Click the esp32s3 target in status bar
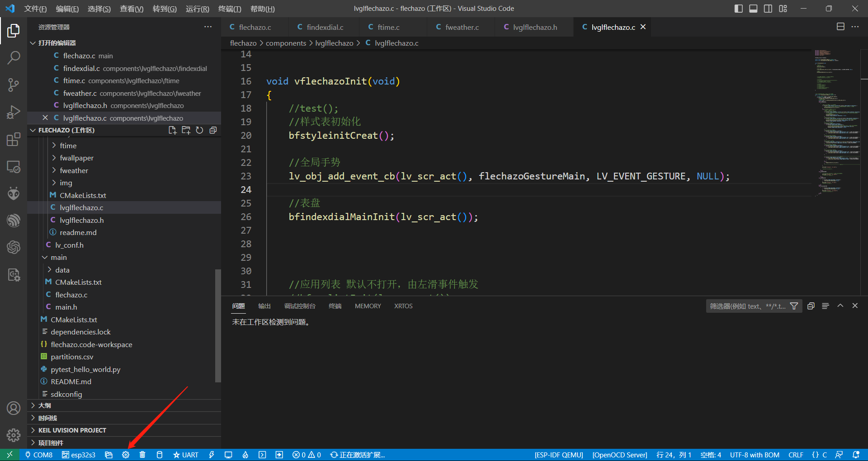This screenshot has width=868, height=461. click(79, 455)
